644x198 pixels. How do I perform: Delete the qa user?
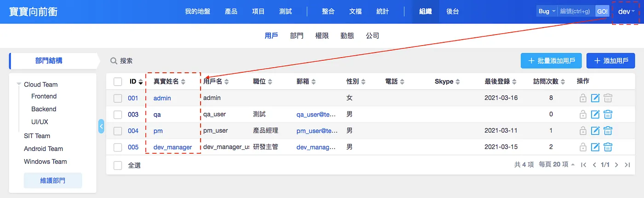pos(608,114)
